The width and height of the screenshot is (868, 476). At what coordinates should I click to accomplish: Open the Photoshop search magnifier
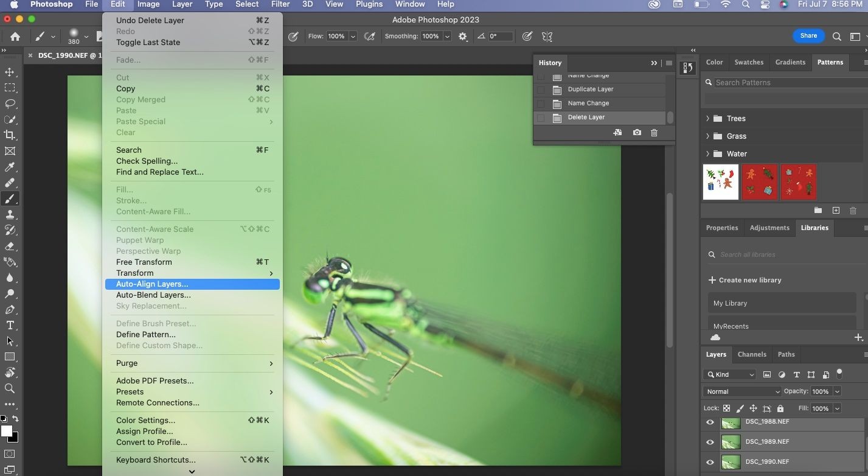tap(837, 37)
